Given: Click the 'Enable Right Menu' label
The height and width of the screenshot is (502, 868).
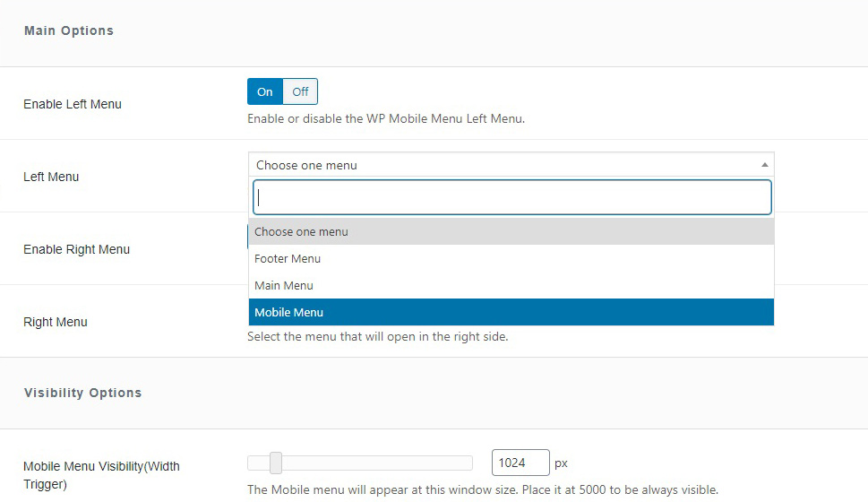Looking at the screenshot, I should click(x=76, y=249).
